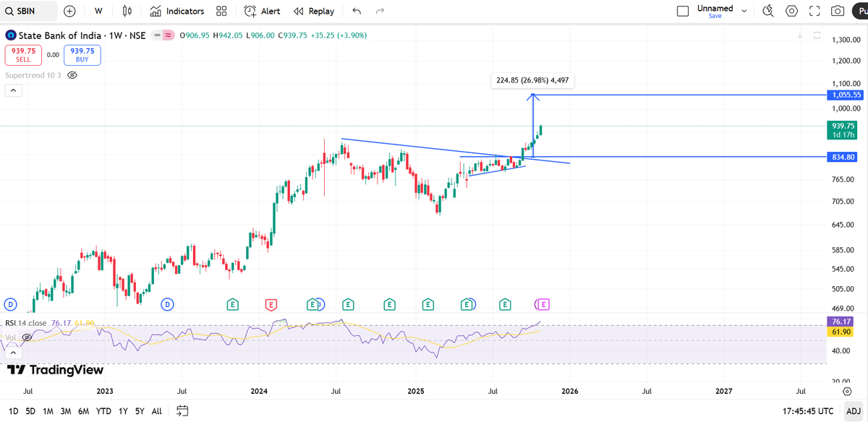Click the Publish button
Viewport: 868px width, 422px height.
pos(860,11)
